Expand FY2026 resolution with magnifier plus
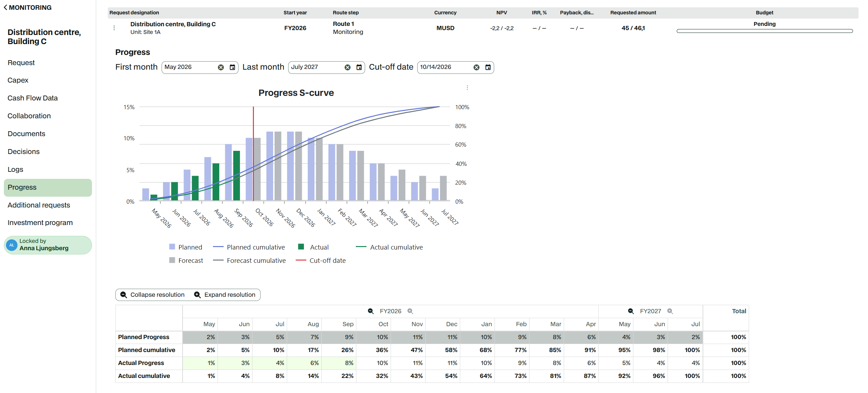Viewport: 868px width, 393px height. click(x=410, y=311)
